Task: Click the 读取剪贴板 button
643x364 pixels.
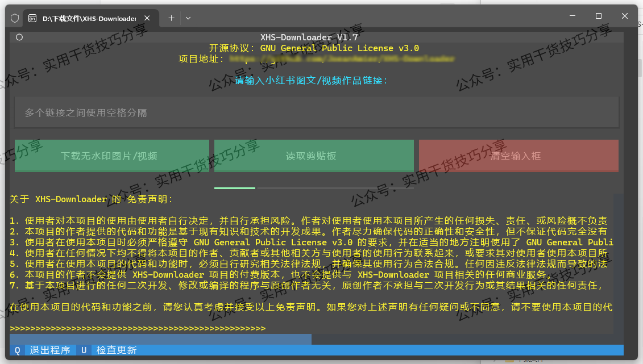Action: (313, 156)
